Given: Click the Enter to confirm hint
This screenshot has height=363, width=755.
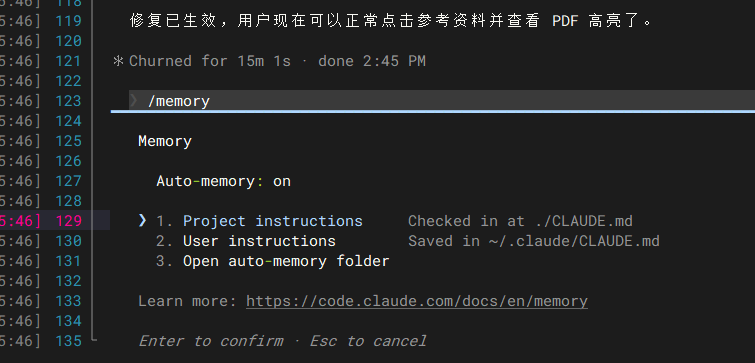Looking at the screenshot, I should coord(211,341).
